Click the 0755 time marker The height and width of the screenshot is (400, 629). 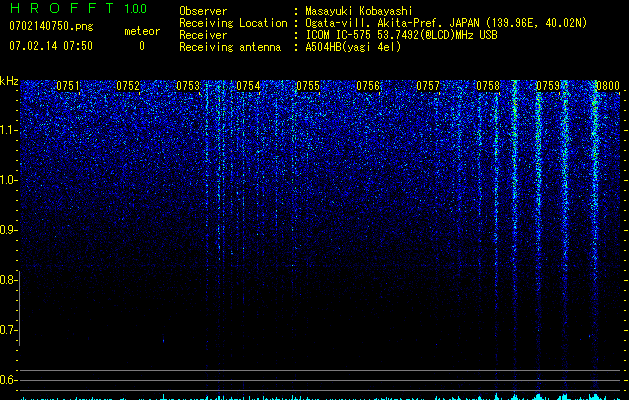308,86
